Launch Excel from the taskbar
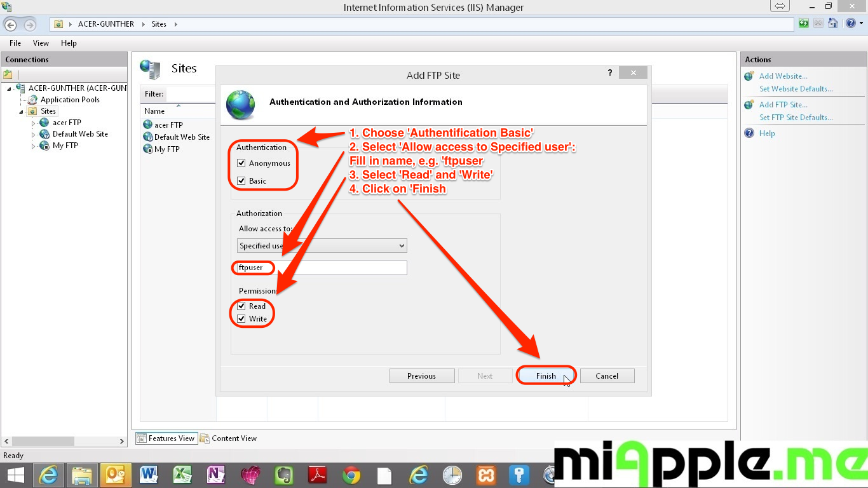Viewport: 868px width, 488px height. (x=182, y=475)
